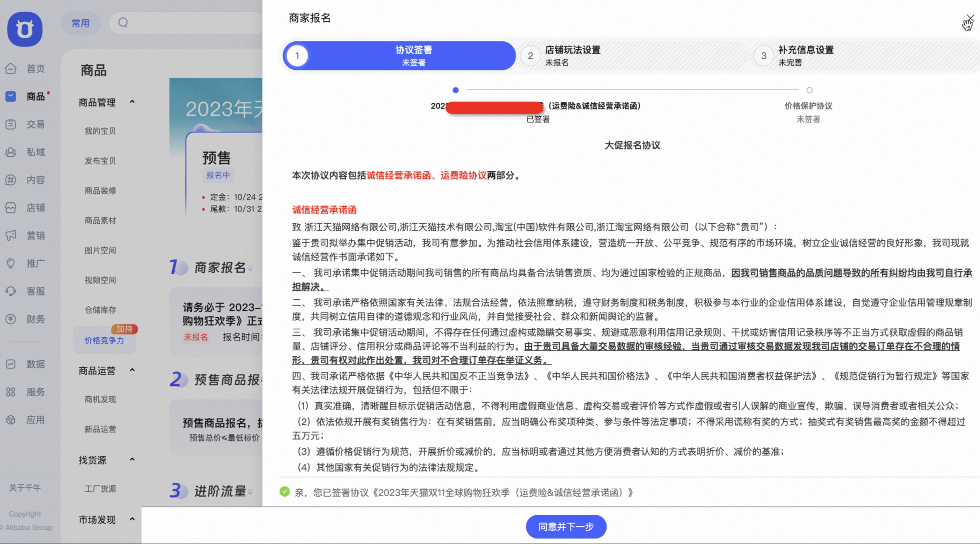The image size is (980, 544).
Task: Open 价格竞争力 menu item
Action: (x=104, y=340)
